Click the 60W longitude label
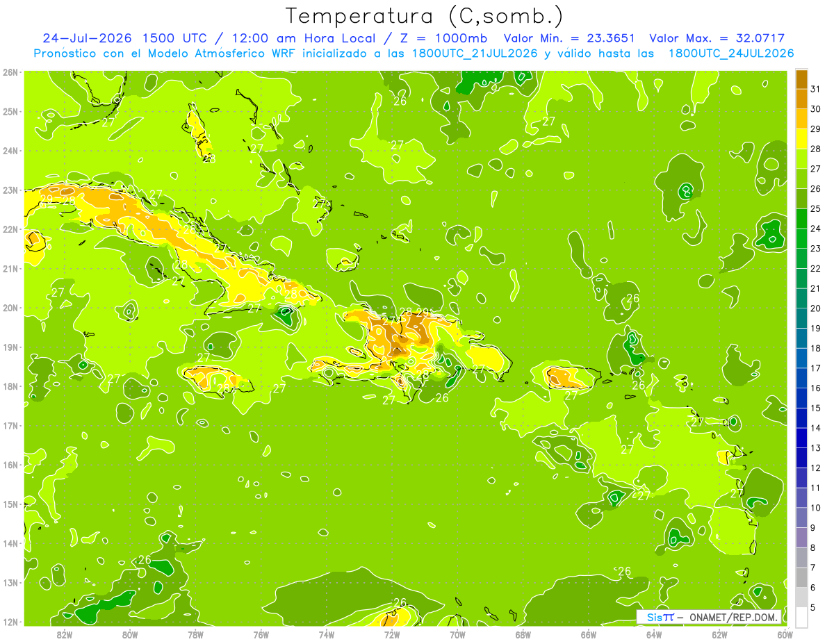834x644 pixels. (785, 634)
